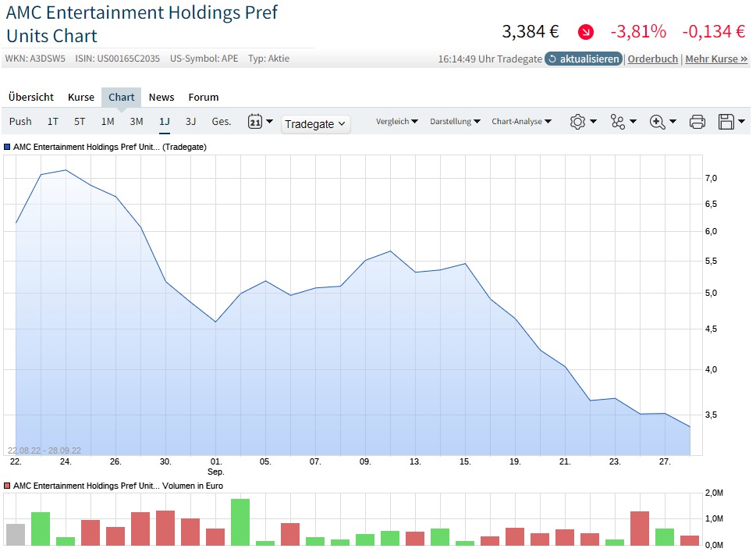The width and height of the screenshot is (756, 559).
Task: Open the Mehr Kurse link
Action: tap(716, 59)
